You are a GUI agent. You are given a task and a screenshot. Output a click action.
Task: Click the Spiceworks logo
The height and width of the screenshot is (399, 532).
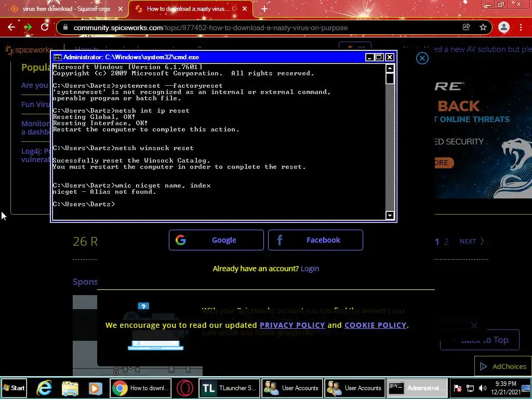29,50
